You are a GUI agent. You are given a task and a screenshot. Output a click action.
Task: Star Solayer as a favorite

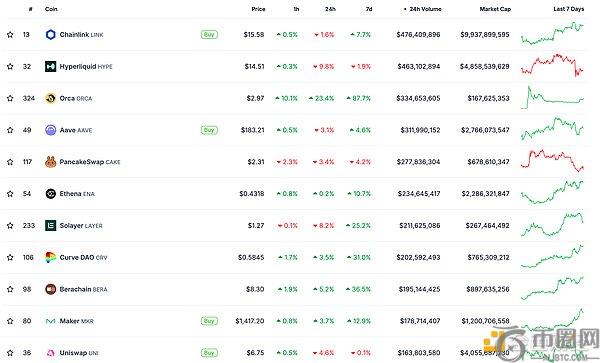coord(10,226)
